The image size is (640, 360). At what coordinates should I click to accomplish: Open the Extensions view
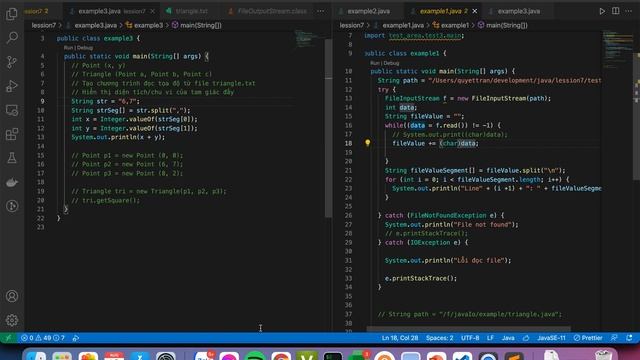[12, 134]
